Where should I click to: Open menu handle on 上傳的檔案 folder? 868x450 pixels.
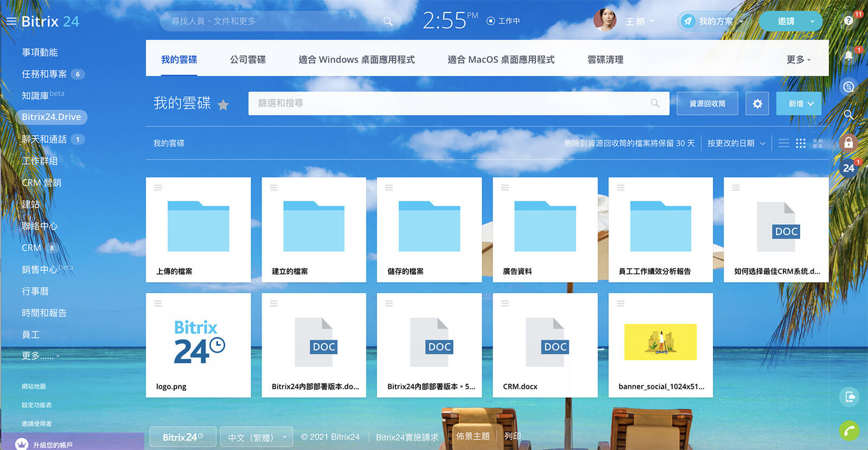[158, 187]
